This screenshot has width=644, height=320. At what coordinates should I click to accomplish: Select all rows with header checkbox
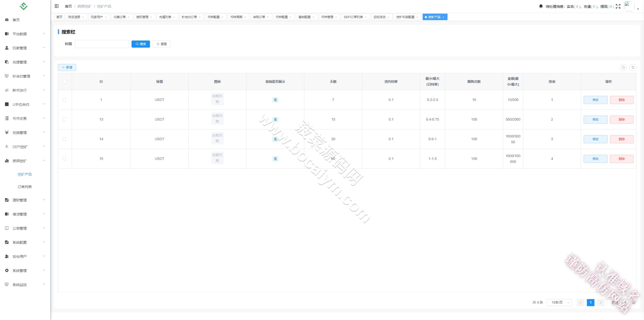65,82
